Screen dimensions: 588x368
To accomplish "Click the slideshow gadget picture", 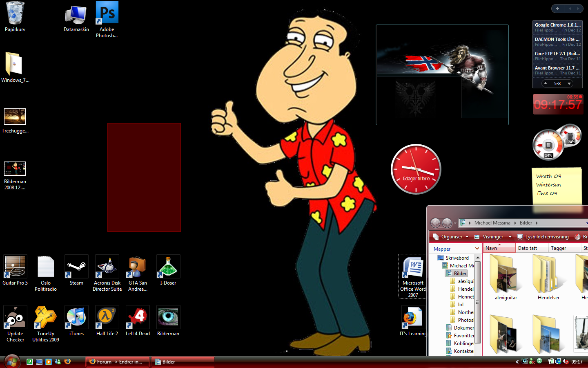I will [x=442, y=75].
